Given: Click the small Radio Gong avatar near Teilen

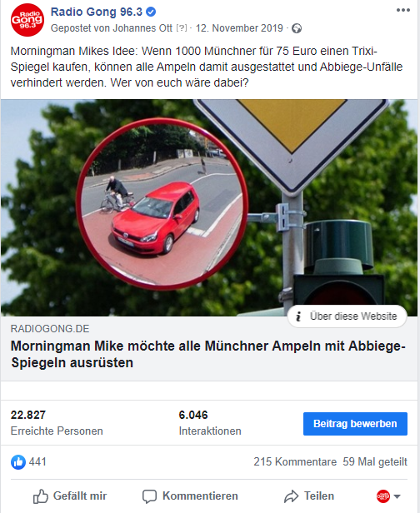Looking at the screenshot, I should pyautogui.click(x=383, y=496).
